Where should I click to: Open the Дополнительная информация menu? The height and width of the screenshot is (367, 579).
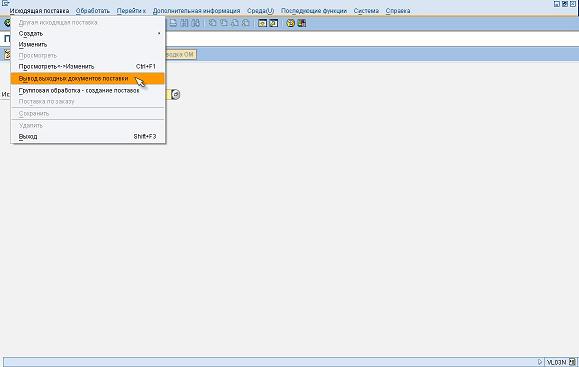pos(196,11)
